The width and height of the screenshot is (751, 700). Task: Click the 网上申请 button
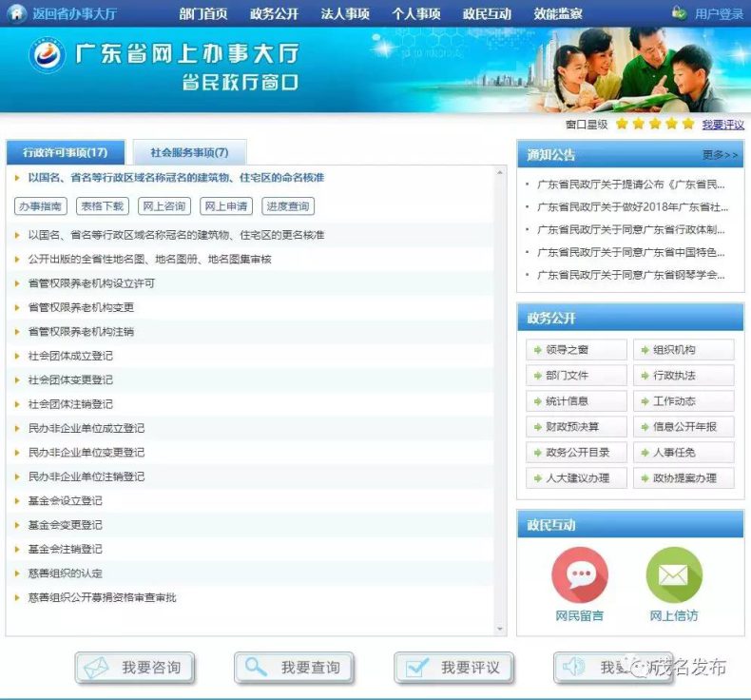point(226,206)
